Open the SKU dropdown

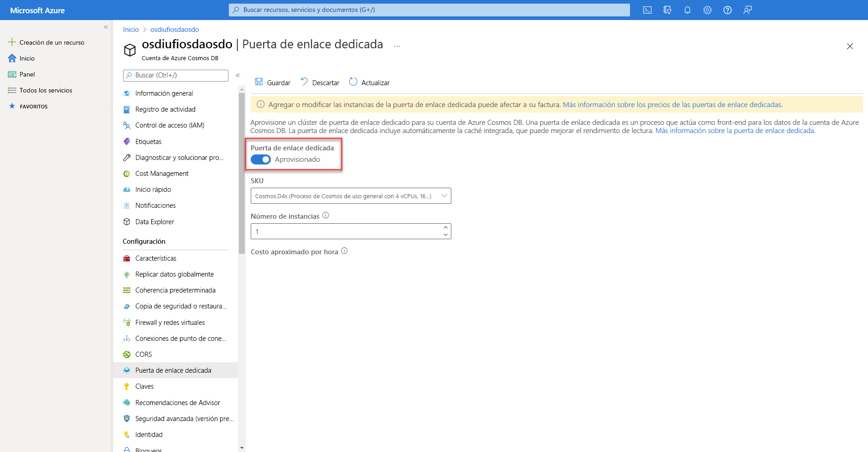point(351,196)
